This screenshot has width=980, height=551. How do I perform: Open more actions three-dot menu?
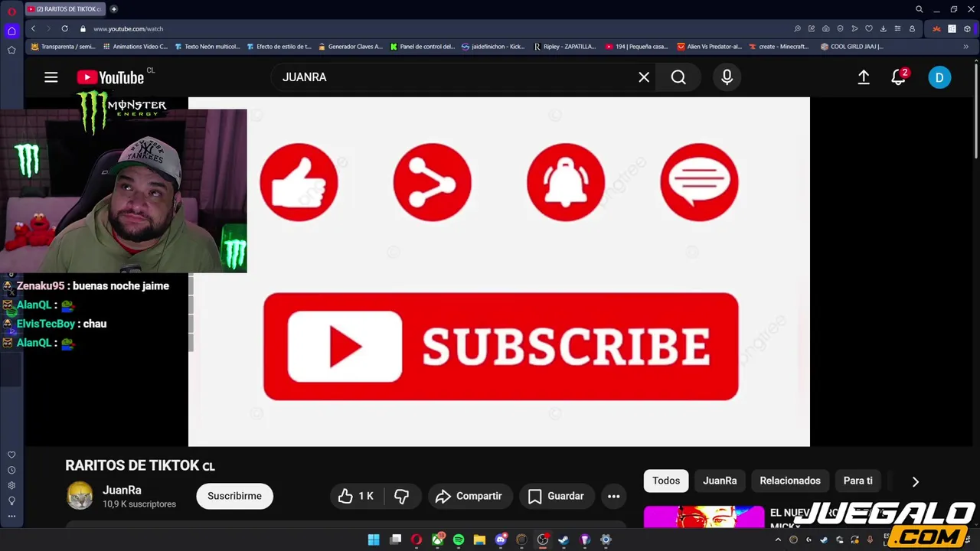[x=614, y=496]
